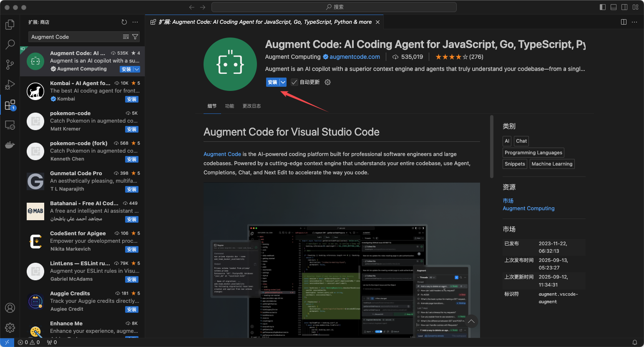Open the augmentcode.com link
This screenshot has height=347, width=644.
(355, 57)
